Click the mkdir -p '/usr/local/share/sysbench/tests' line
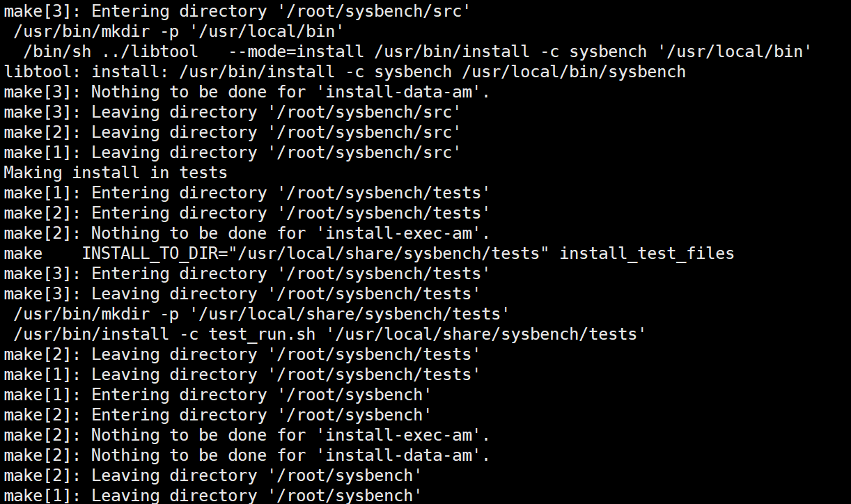This screenshot has width=851, height=504. point(261,314)
